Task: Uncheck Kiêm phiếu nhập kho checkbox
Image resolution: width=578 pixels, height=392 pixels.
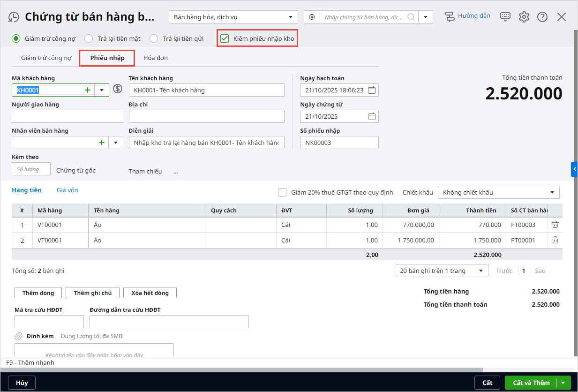Action: [x=225, y=38]
